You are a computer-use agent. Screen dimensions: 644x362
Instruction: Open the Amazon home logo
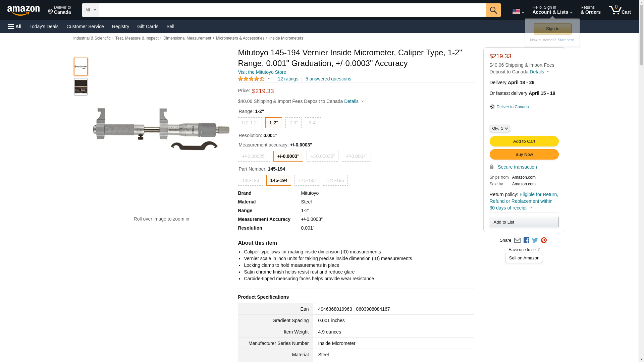[x=23, y=10]
